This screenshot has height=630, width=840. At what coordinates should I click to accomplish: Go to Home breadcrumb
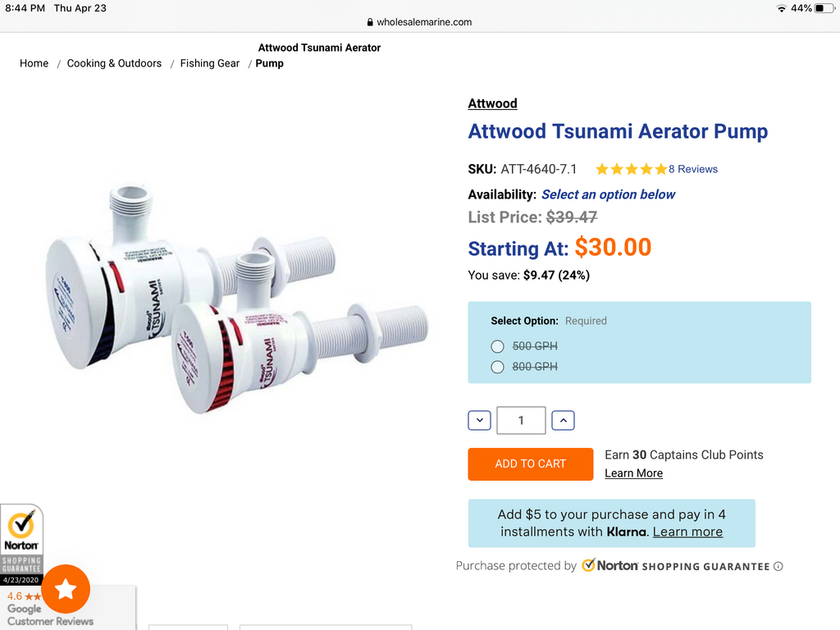tap(34, 63)
